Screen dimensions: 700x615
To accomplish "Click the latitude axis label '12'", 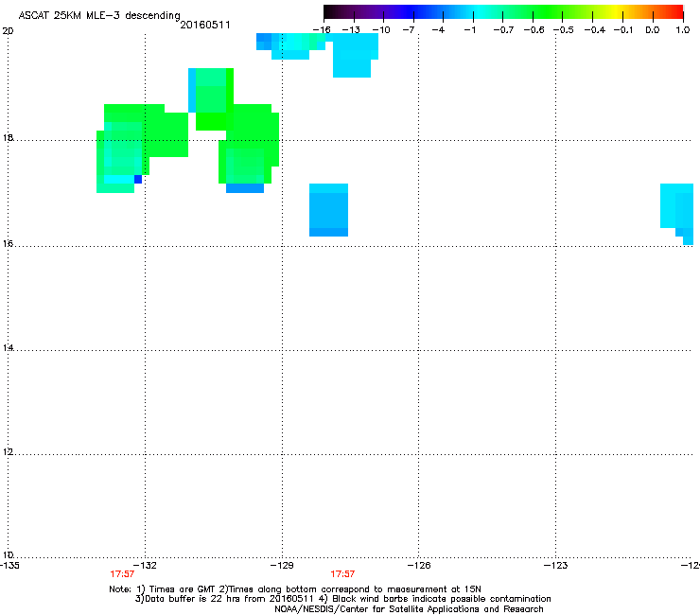I will point(8,452).
